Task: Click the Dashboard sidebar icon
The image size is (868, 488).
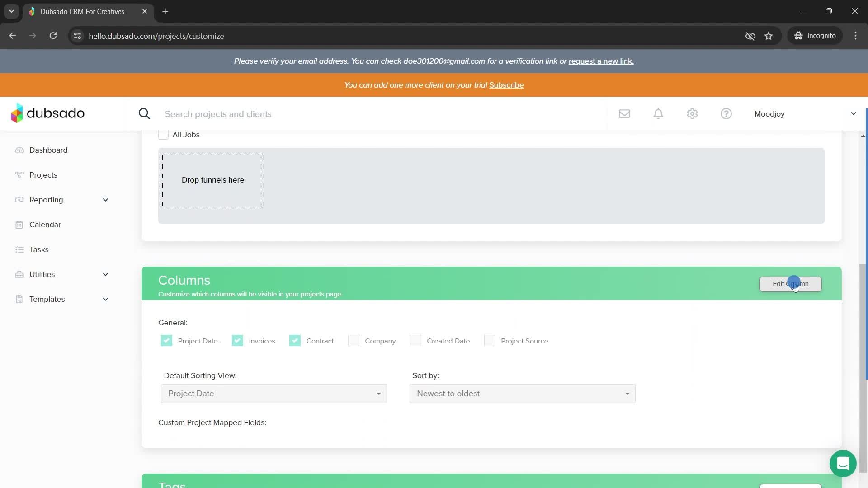Action: tap(19, 150)
